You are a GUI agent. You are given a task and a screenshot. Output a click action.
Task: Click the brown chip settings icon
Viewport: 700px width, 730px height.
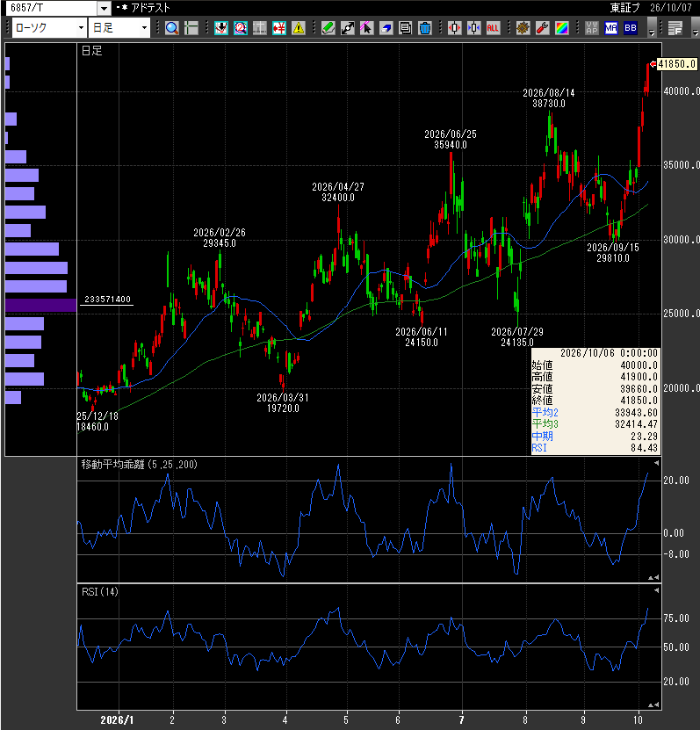pyautogui.click(x=523, y=28)
